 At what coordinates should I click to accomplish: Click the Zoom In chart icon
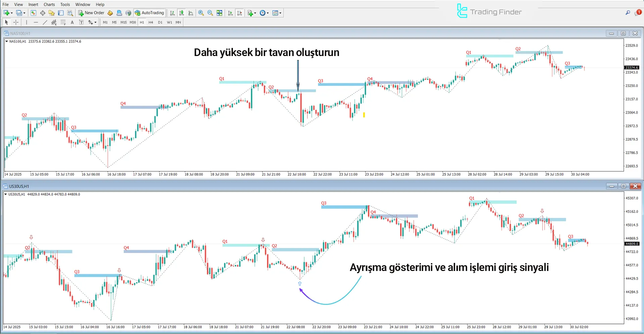click(x=201, y=13)
